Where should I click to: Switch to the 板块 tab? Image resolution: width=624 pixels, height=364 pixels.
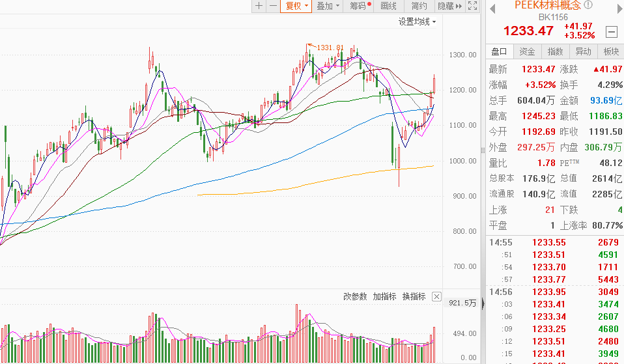tap(611, 51)
